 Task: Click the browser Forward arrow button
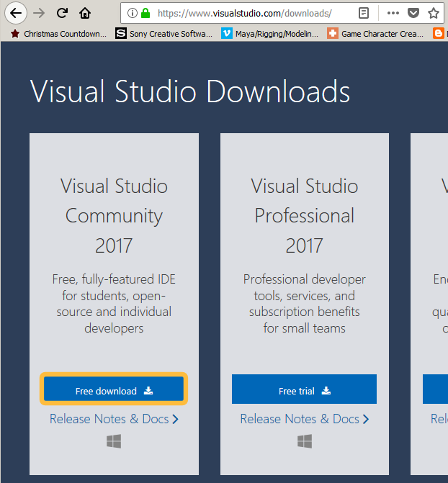point(39,13)
